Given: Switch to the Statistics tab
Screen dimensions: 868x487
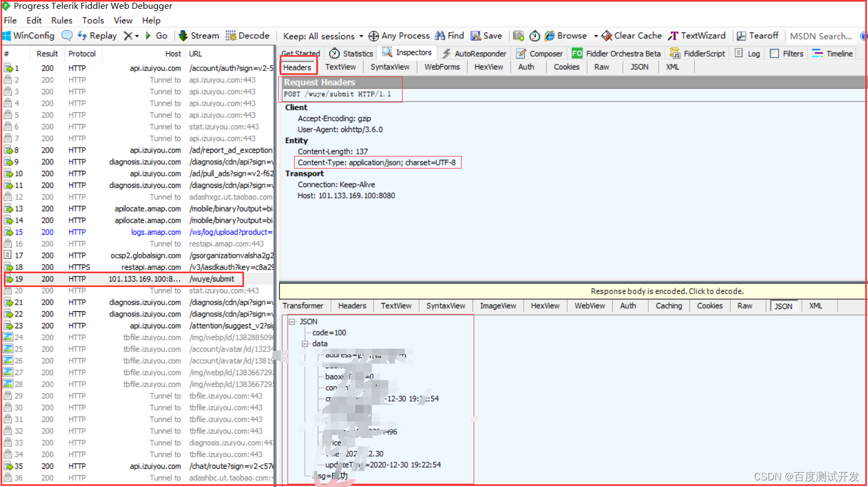Looking at the screenshot, I should (x=351, y=53).
